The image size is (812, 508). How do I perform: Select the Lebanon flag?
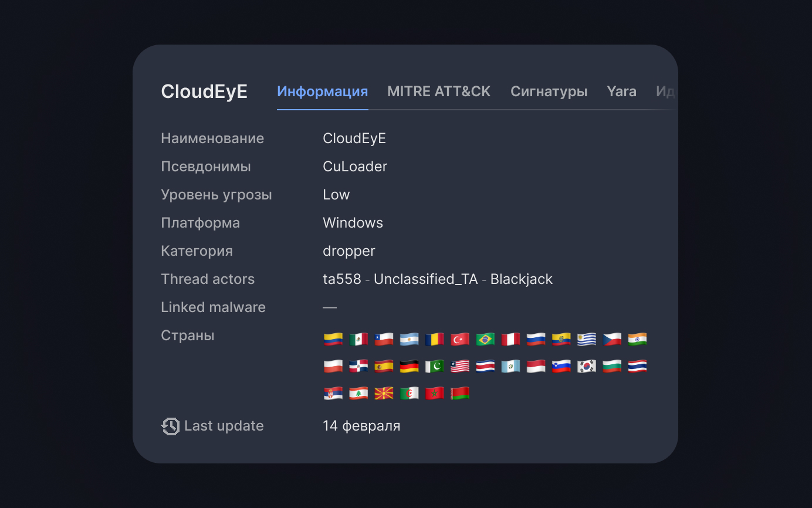pyautogui.click(x=358, y=392)
